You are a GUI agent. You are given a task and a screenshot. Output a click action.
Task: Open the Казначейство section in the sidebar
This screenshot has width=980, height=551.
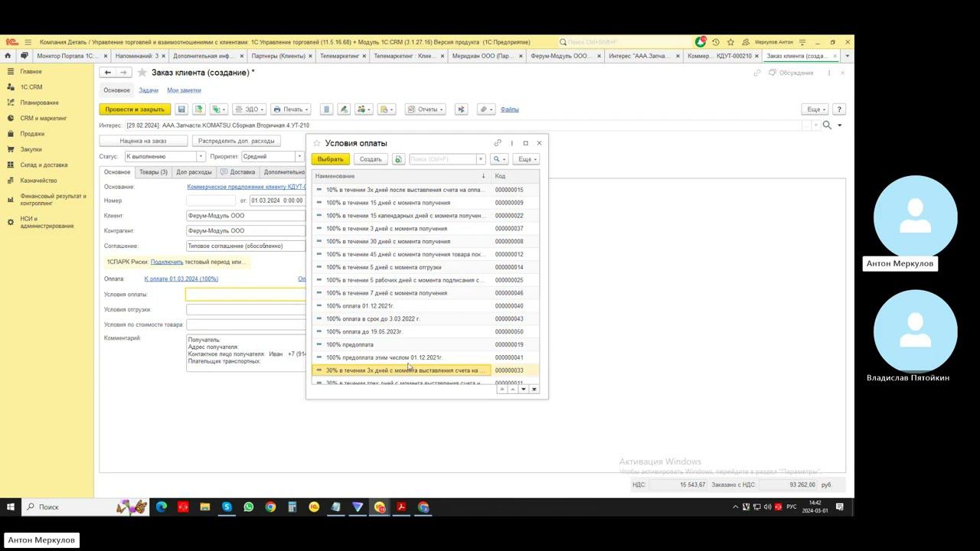pos(38,181)
